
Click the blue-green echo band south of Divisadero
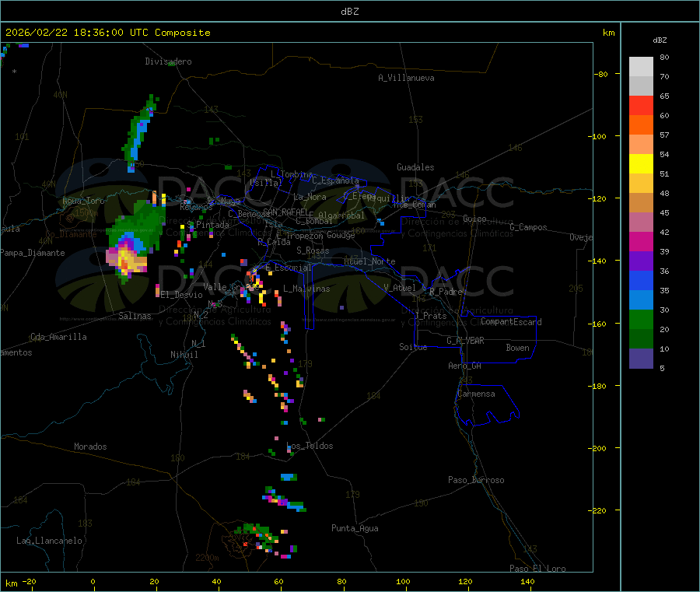140,133
